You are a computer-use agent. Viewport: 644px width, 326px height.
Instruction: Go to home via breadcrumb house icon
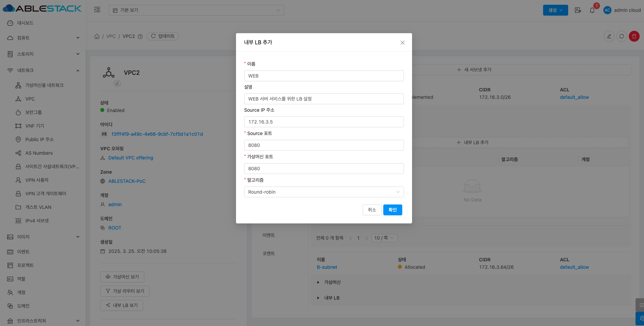(x=97, y=36)
